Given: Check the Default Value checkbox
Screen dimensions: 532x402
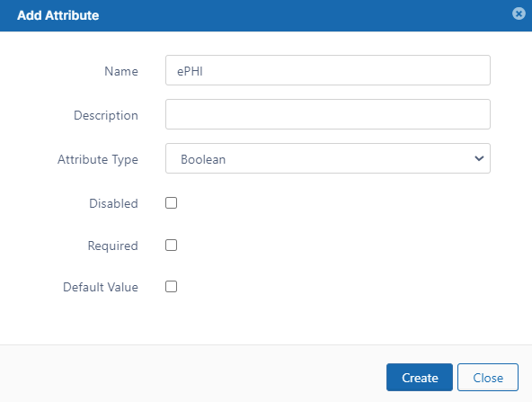Looking at the screenshot, I should [171, 287].
